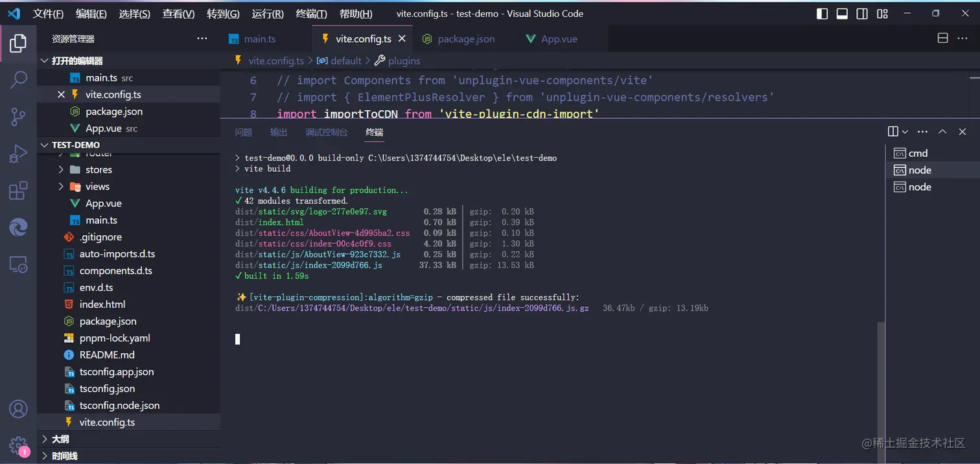Click the terminal vertical scrollbar
980x464 pixels.
880,392
